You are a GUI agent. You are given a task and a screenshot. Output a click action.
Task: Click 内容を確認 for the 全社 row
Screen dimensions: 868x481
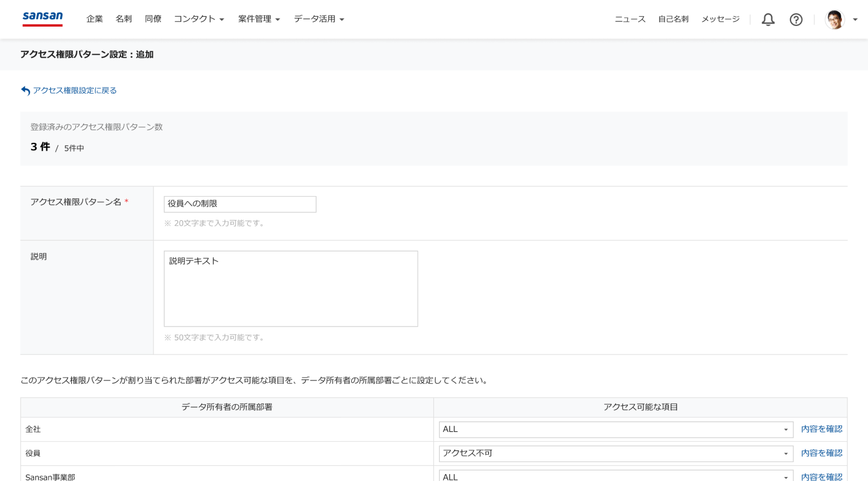821,429
